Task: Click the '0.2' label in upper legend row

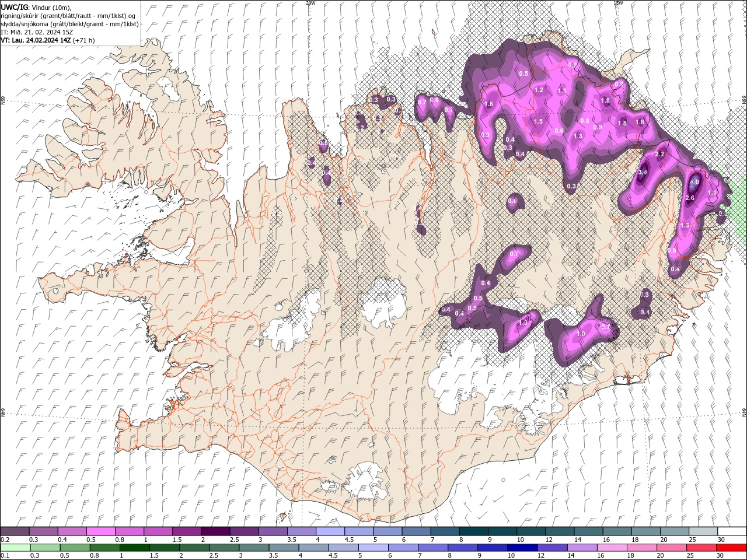Action: 5,540
